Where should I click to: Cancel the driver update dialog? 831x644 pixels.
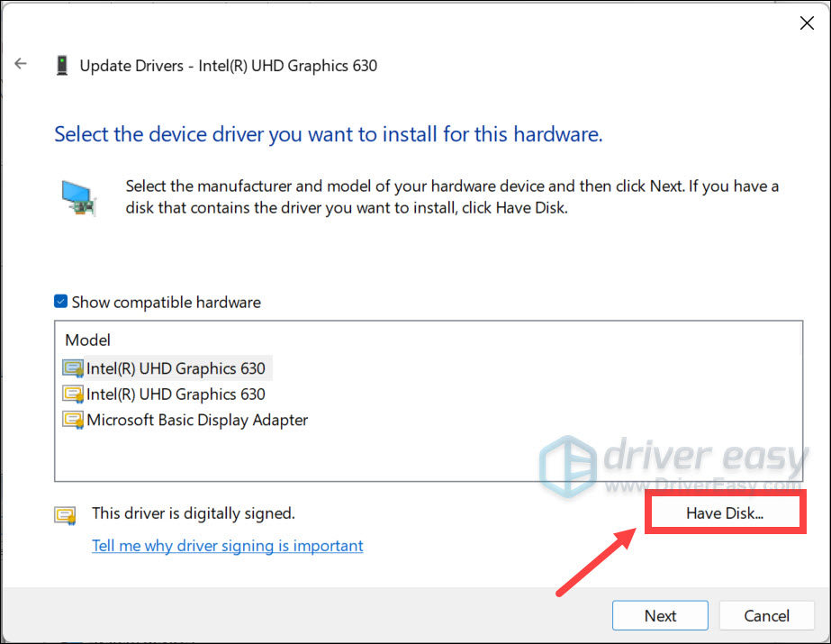pos(766,616)
